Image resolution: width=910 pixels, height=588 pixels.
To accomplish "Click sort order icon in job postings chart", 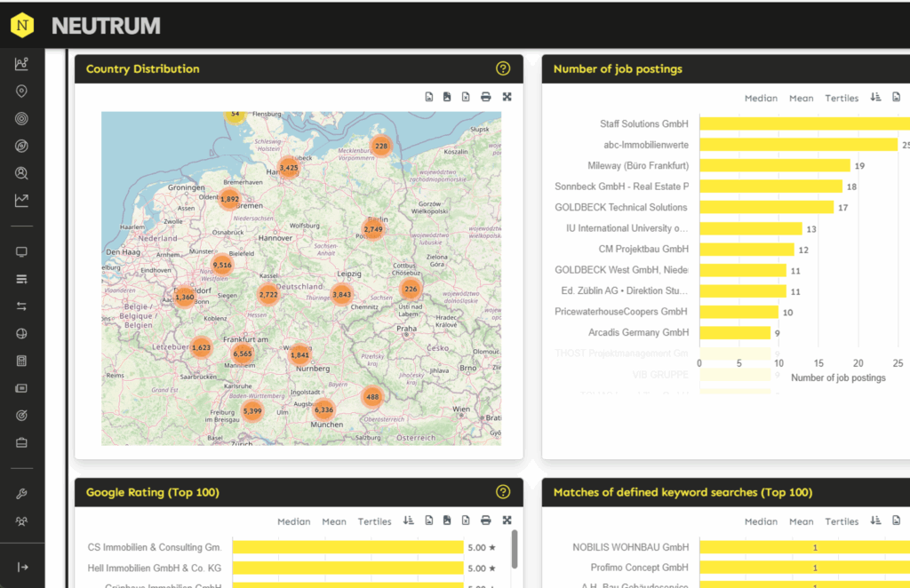I will pyautogui.click(x=875, y=98).
